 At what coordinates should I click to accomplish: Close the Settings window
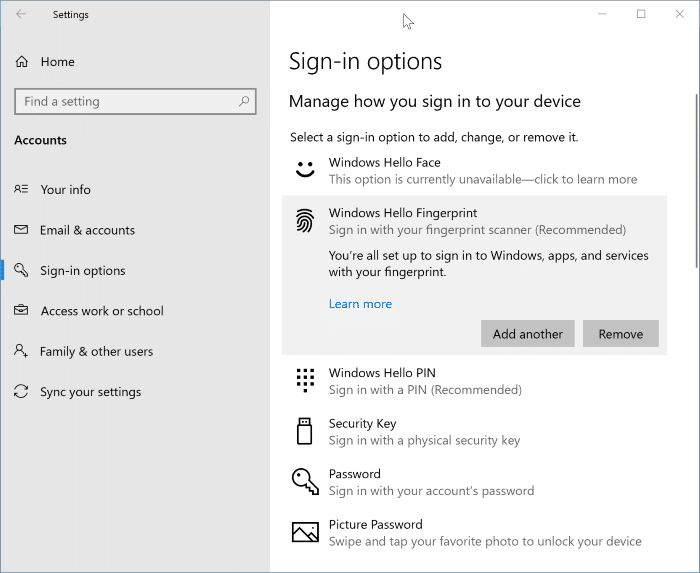[x=679, y=14]
